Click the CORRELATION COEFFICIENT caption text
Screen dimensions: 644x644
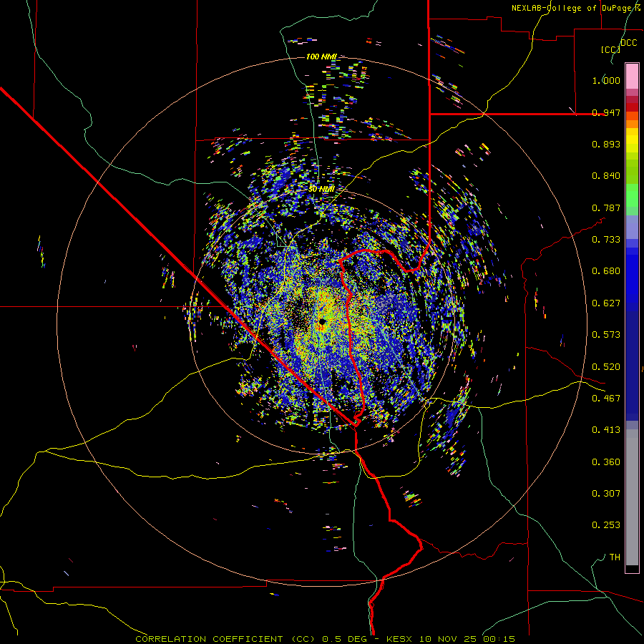click(209, 639)
